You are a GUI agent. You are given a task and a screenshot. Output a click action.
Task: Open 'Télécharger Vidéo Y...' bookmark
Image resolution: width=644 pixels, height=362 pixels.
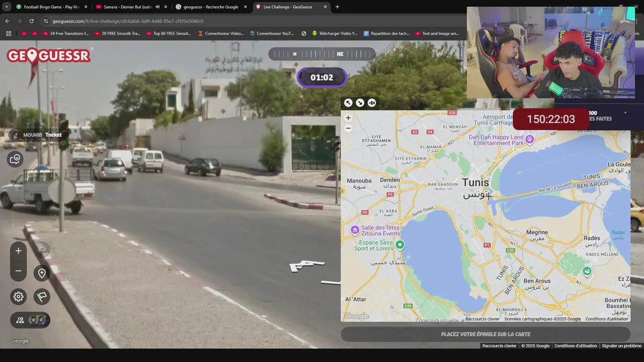tap(334, 34)
